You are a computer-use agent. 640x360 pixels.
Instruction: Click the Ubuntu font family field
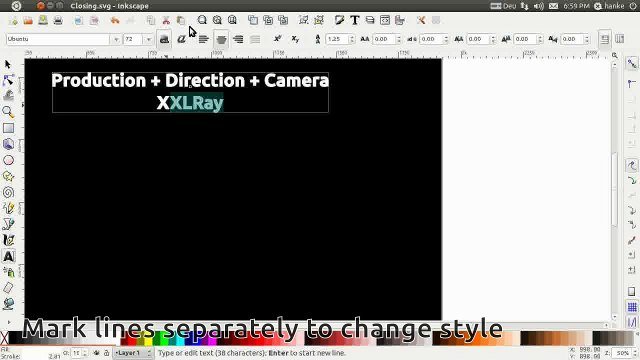(58, 39)
